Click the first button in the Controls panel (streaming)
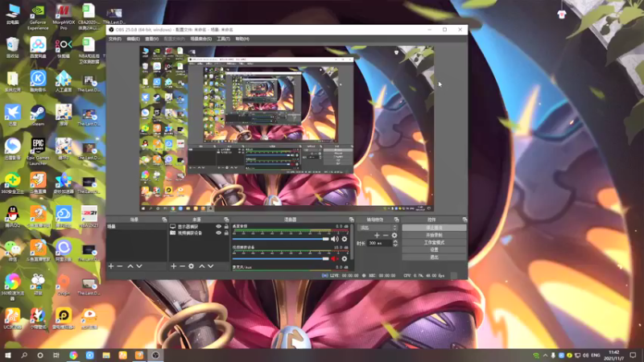644x362 pixels. tap(434, 228)
